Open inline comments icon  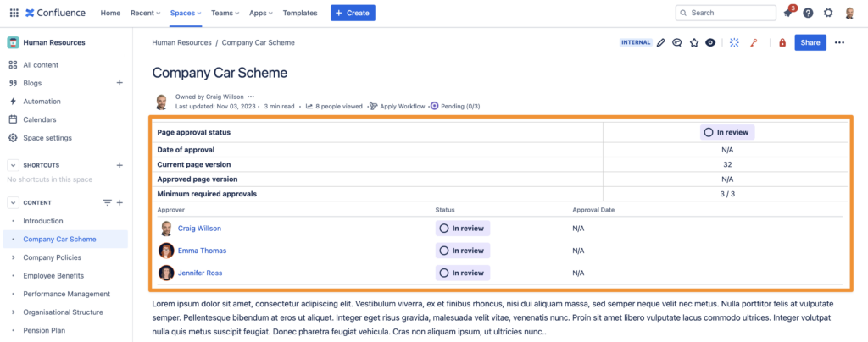[676, 42]
